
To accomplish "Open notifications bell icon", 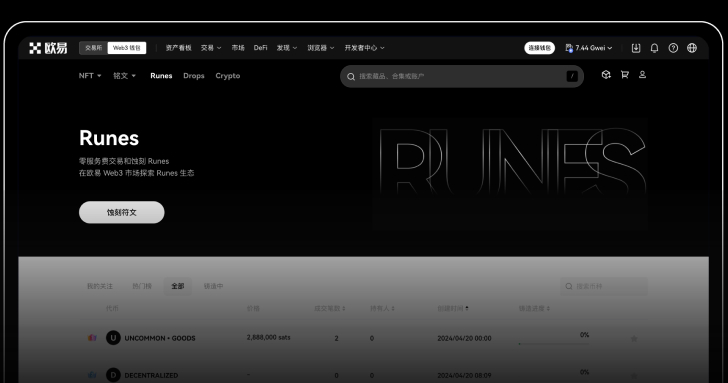I will point(654,48).
